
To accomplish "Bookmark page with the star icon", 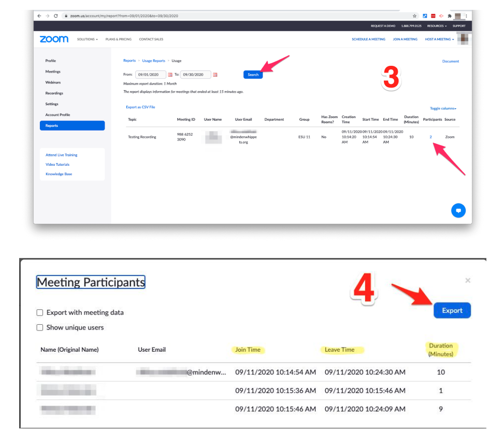I will click(414, 16).
